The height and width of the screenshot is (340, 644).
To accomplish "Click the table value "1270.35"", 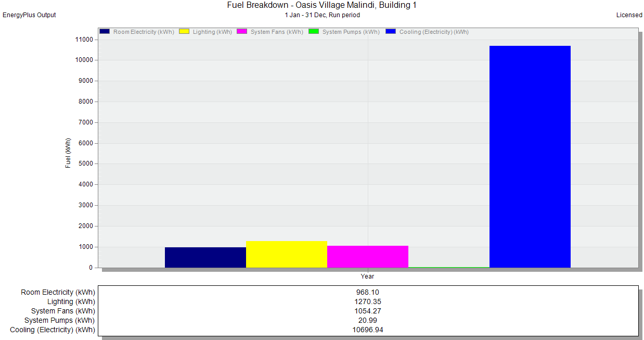I will pyautogui.click(x=368, y=302).
